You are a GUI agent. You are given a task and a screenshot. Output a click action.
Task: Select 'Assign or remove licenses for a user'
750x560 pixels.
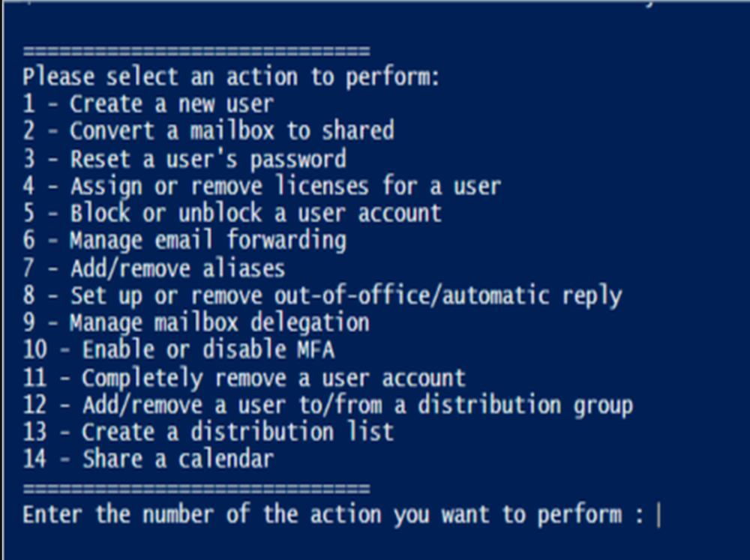(x=262, y=186)
